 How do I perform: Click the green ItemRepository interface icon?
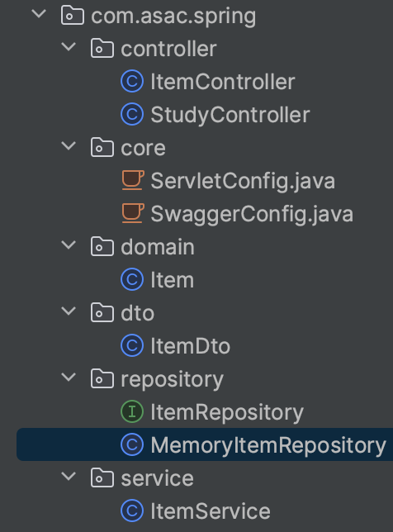(132, 411)
